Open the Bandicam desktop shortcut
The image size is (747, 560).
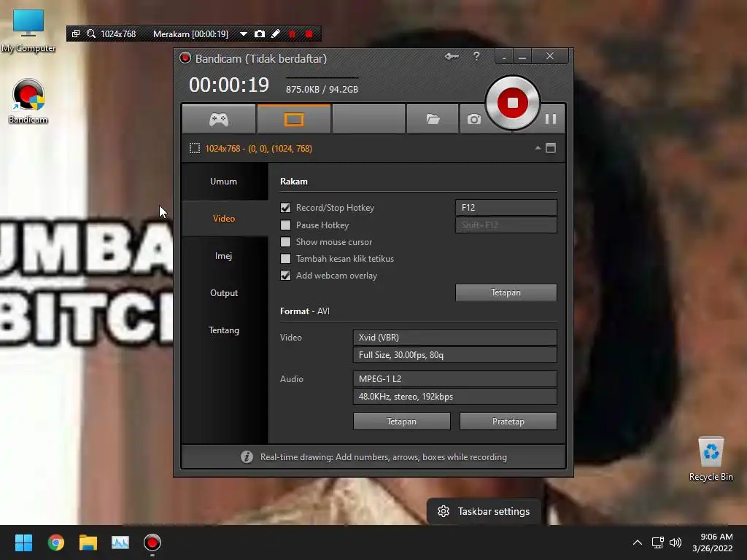[28, 101]
